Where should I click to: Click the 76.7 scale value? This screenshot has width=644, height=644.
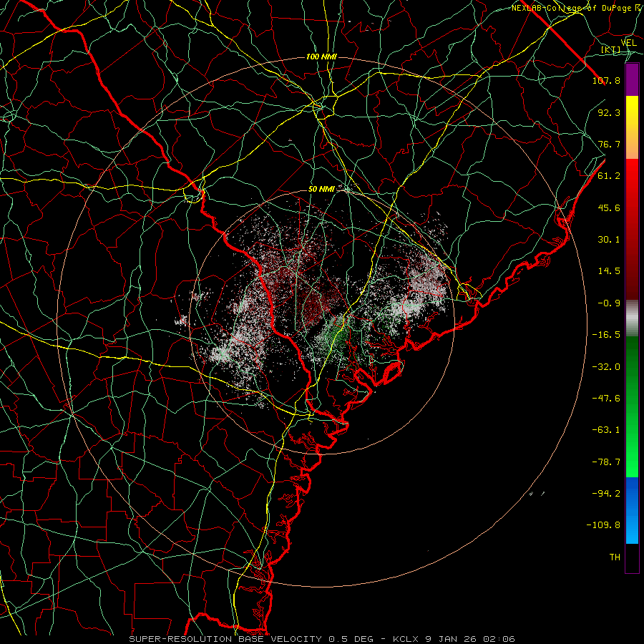pyautogui.click(x=609, y=144)
